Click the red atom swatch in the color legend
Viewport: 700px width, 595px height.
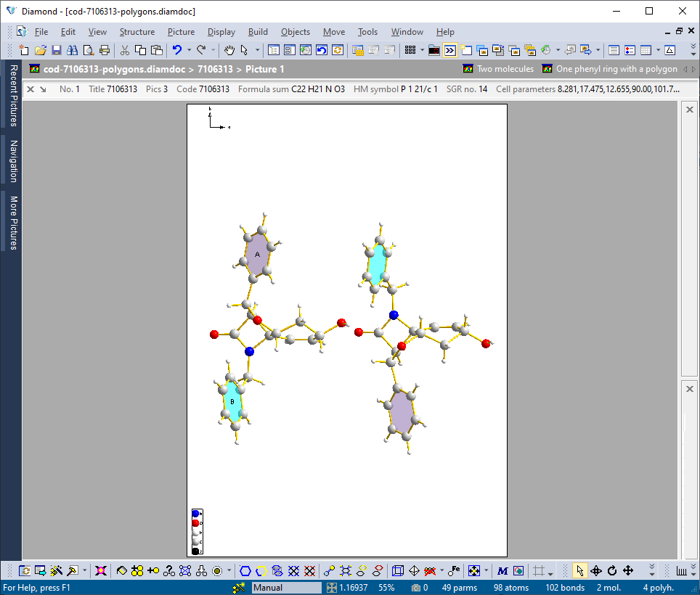(197, 522)
